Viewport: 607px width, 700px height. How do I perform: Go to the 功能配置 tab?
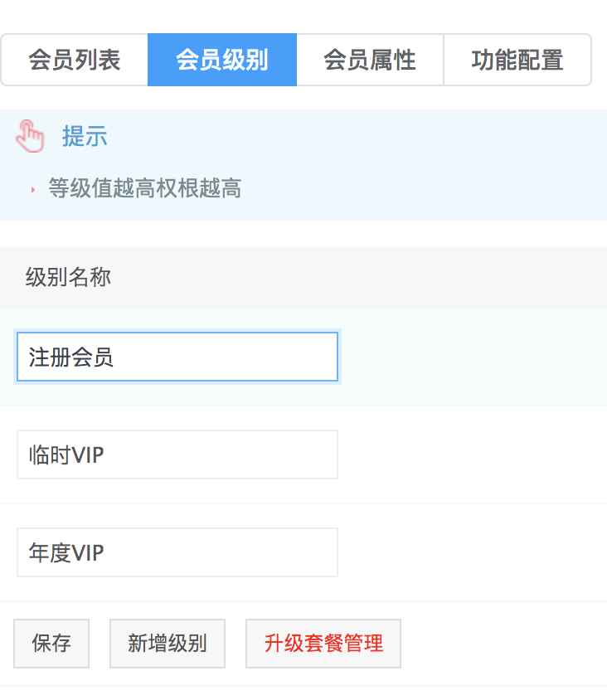pyautogui.click(x=517, y=60)
